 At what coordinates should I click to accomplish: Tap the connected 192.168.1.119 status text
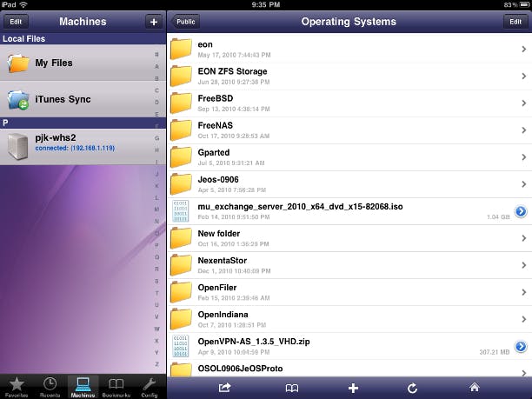(75, 149)
